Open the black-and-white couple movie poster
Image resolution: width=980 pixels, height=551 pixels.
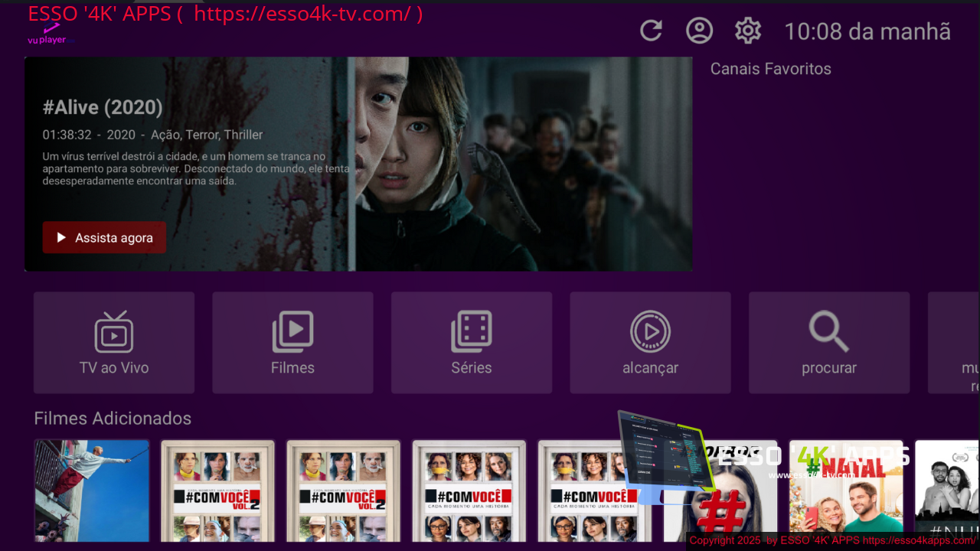(x=947, y=491)
